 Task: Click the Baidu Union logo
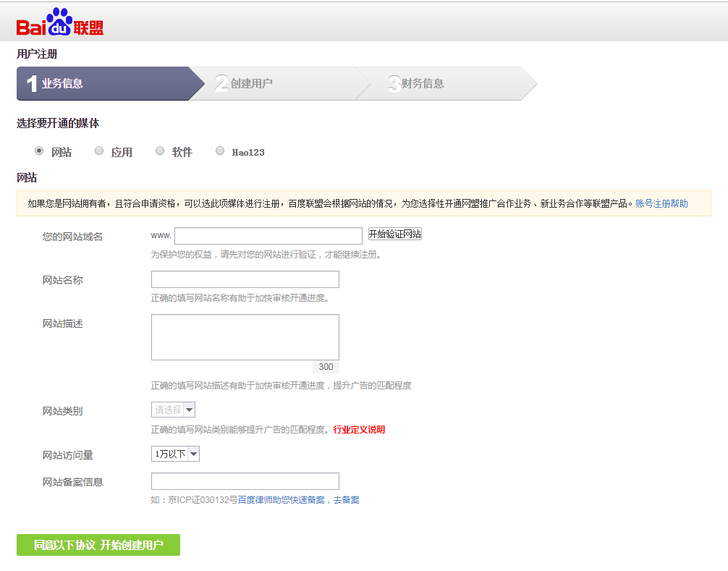point(60,23)
